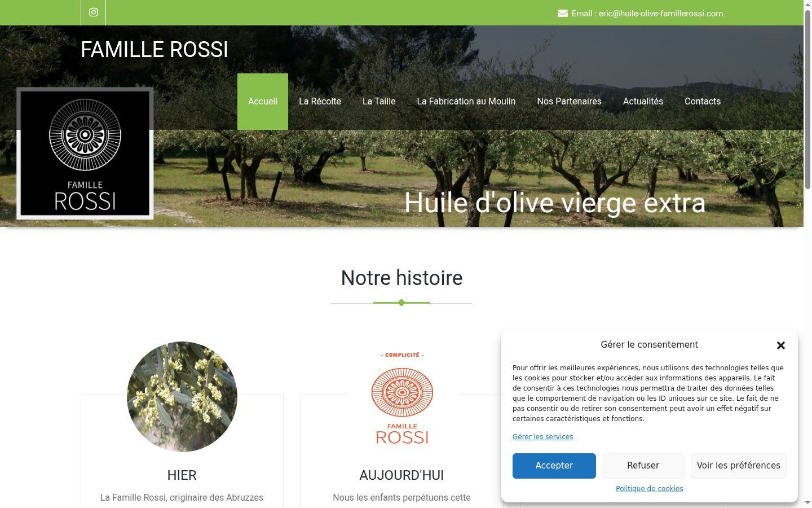The image size is (812, 508).
Task: Close the consent dialog with the X
Action: pyautogui.click(x=781, y=345)
